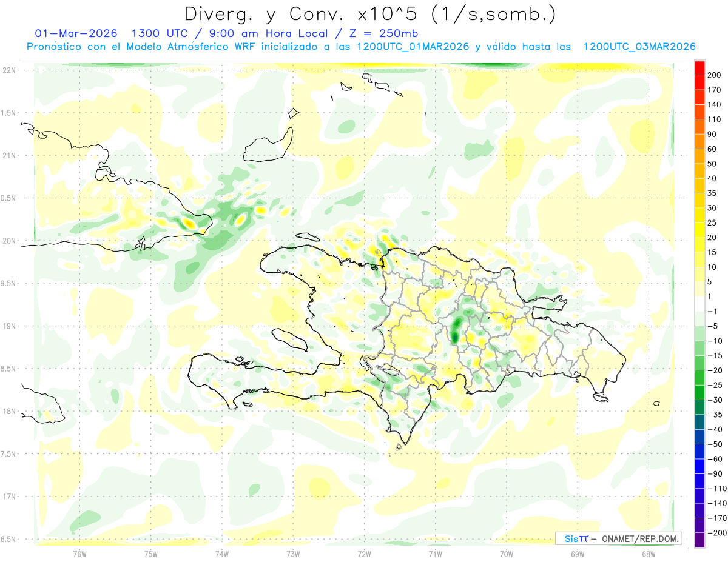Click the '74W' longitude label
The width and height of the screenshot is (728, 562).
[222, 554]
